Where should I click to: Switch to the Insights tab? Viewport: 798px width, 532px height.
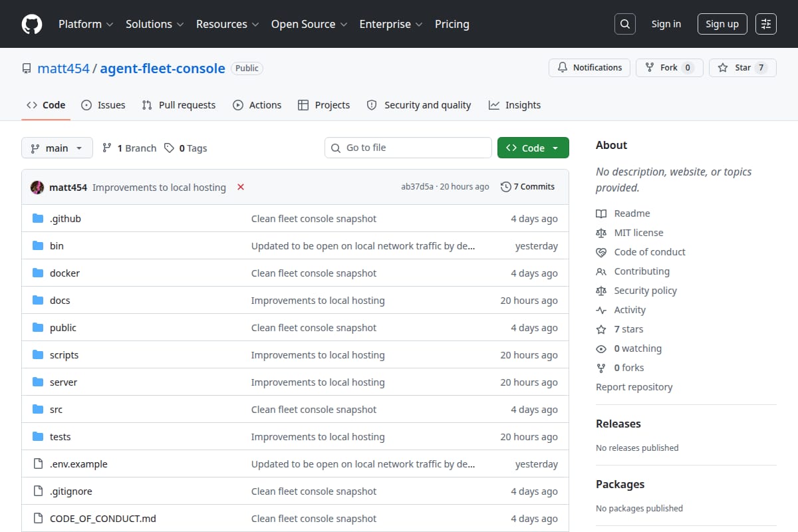click(x=515, y=105)
